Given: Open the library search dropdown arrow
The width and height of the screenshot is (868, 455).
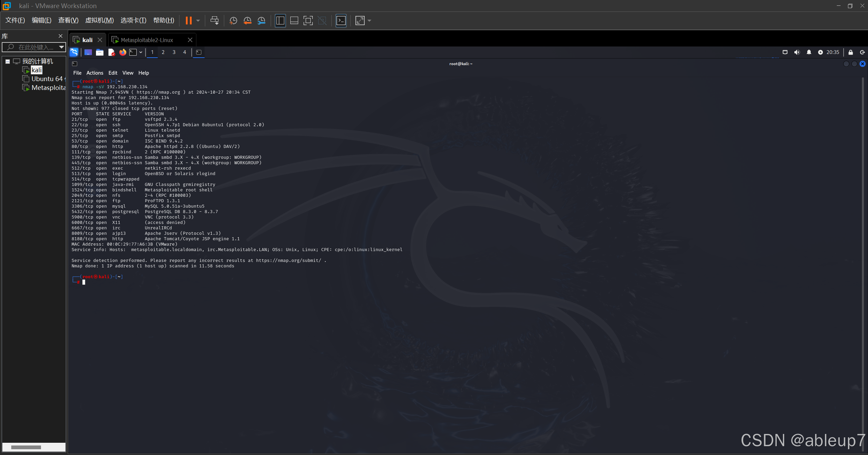Looking at the screenshot, I should (x=61, y=47).
